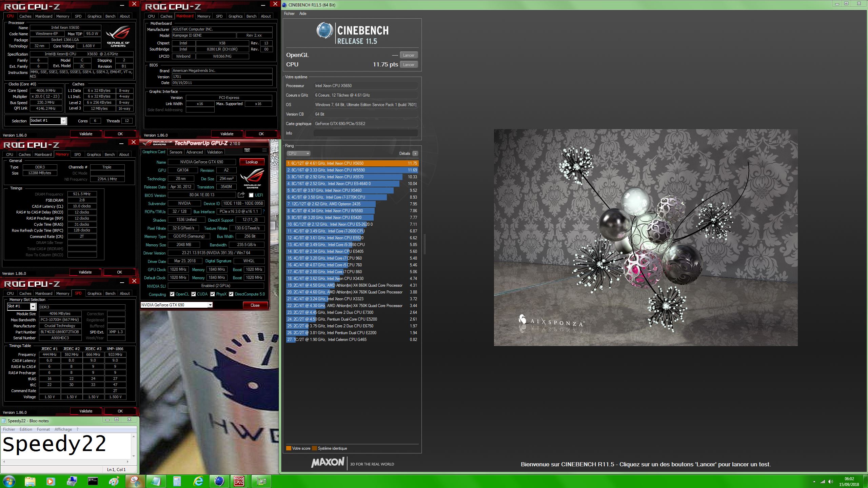Select the Graphics tab in the CPU-Z Memory window

pos(94,155)
